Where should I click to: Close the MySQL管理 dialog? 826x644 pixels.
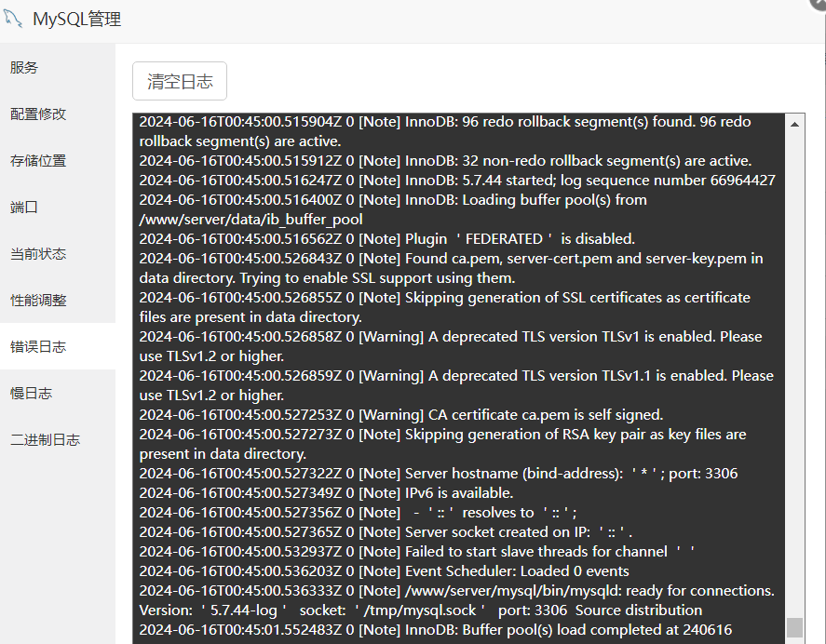click(819, 3)
